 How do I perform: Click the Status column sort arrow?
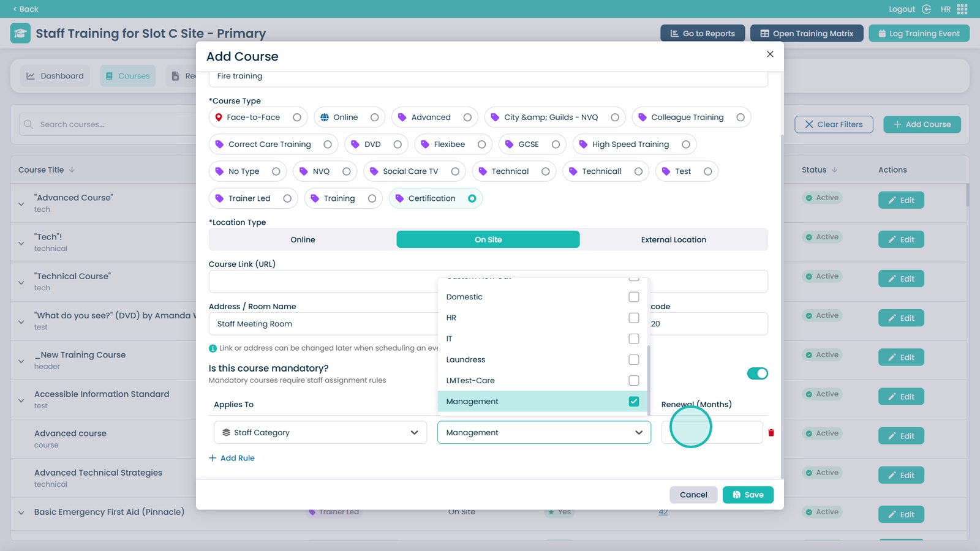point(834,170)
